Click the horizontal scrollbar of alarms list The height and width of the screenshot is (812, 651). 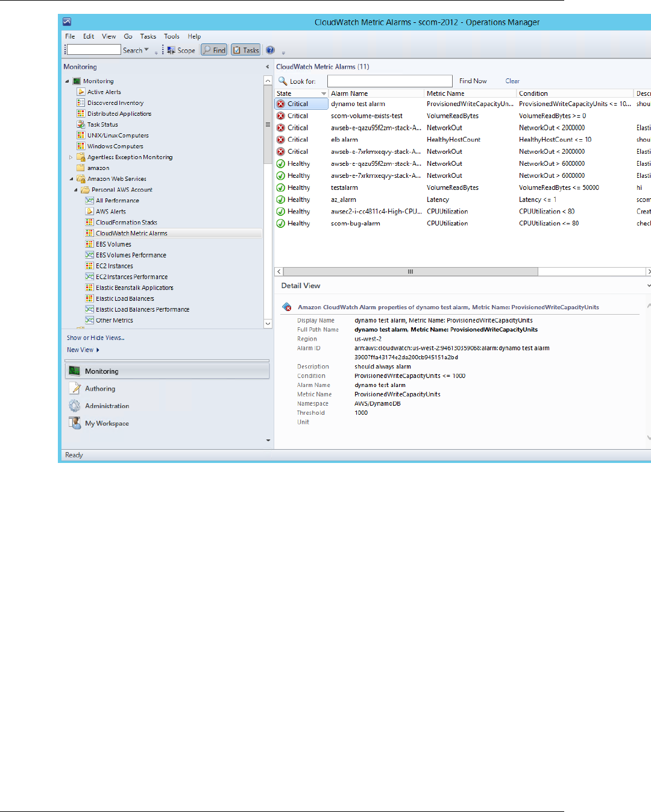pos(410,272)
